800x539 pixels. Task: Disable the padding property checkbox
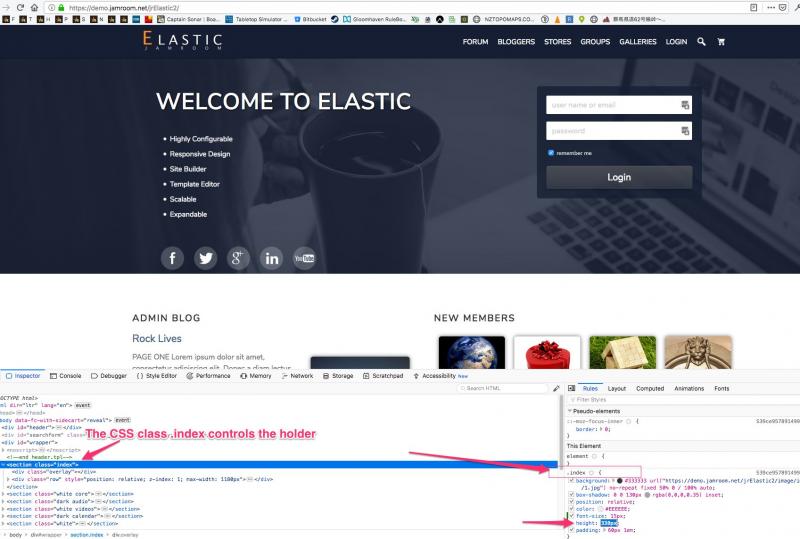[x=571, y=530]
